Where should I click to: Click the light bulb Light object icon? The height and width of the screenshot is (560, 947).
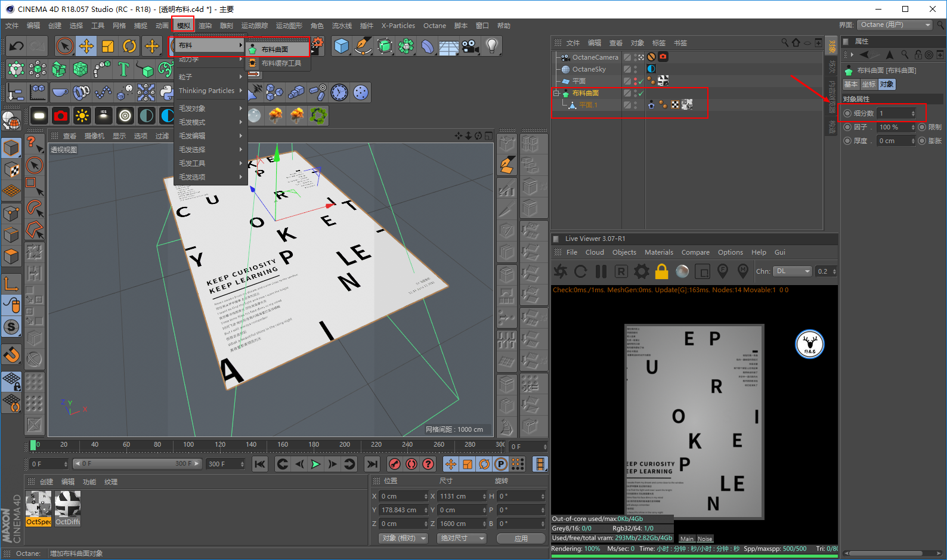tap(491, 46)
